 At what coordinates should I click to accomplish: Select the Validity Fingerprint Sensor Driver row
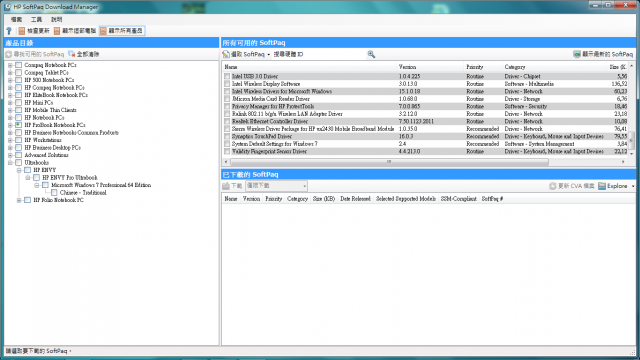coord(426,151)
